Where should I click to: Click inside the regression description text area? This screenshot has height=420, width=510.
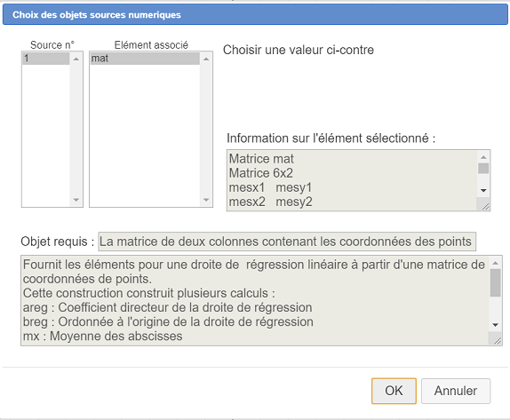[x=255, y=300]
